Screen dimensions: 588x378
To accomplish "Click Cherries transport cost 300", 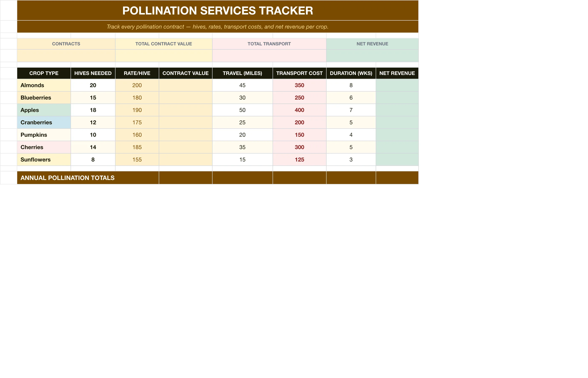I will (x=299, y=147).
